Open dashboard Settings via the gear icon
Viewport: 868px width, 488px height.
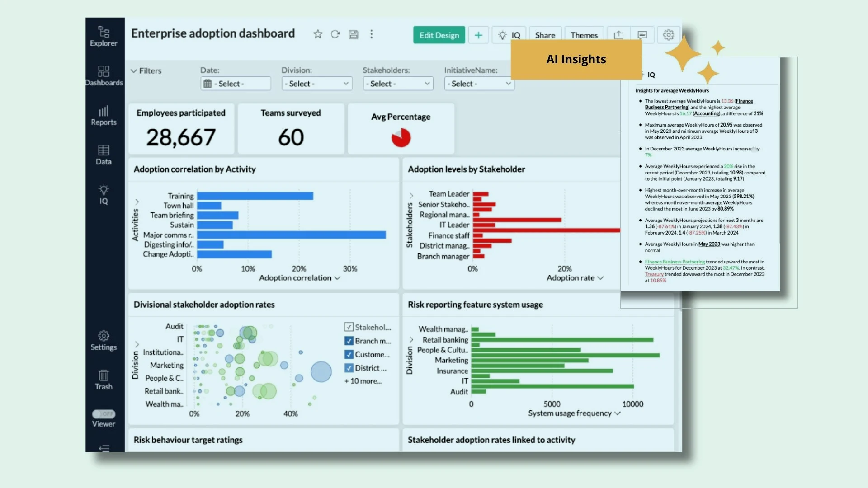tap(669, 34)
